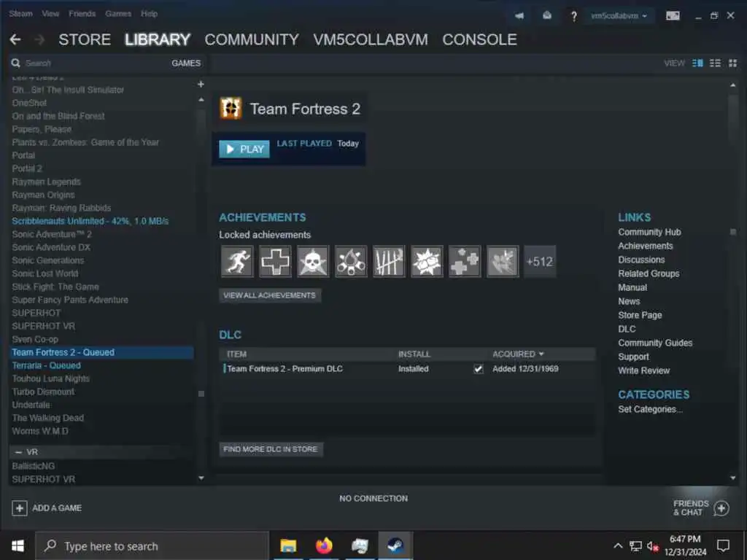747x560 pixels.
Task: Open Friends & Chat plus icon
Action: click(721, 508)
